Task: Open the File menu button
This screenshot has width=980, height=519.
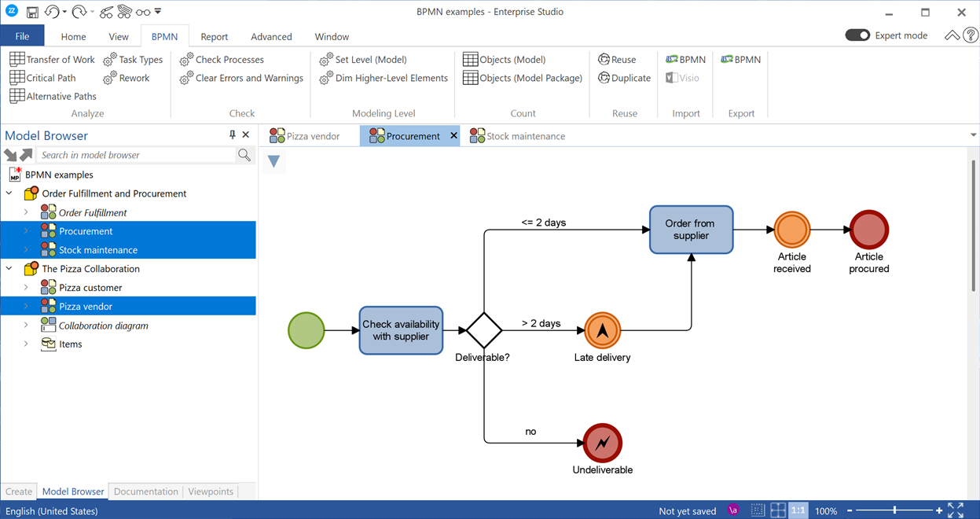Action: pos(22,36)
